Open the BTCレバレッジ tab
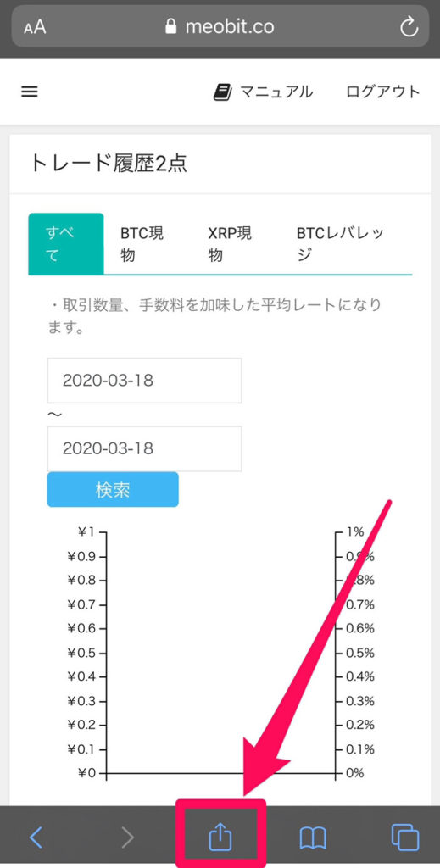This screenshot has width=440, height=868. tap(340, 244)
